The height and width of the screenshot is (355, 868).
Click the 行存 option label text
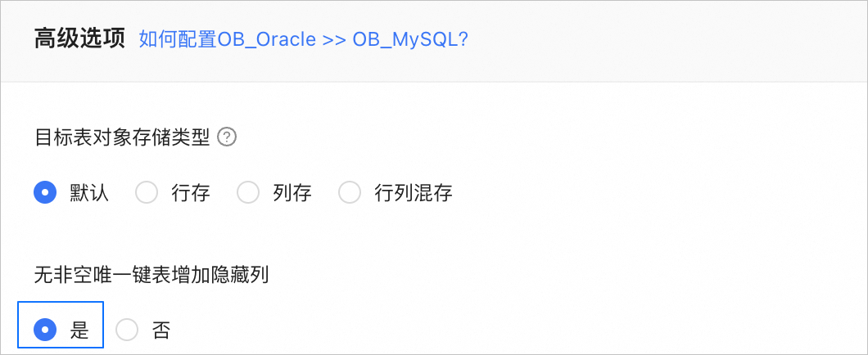[191, 193]
